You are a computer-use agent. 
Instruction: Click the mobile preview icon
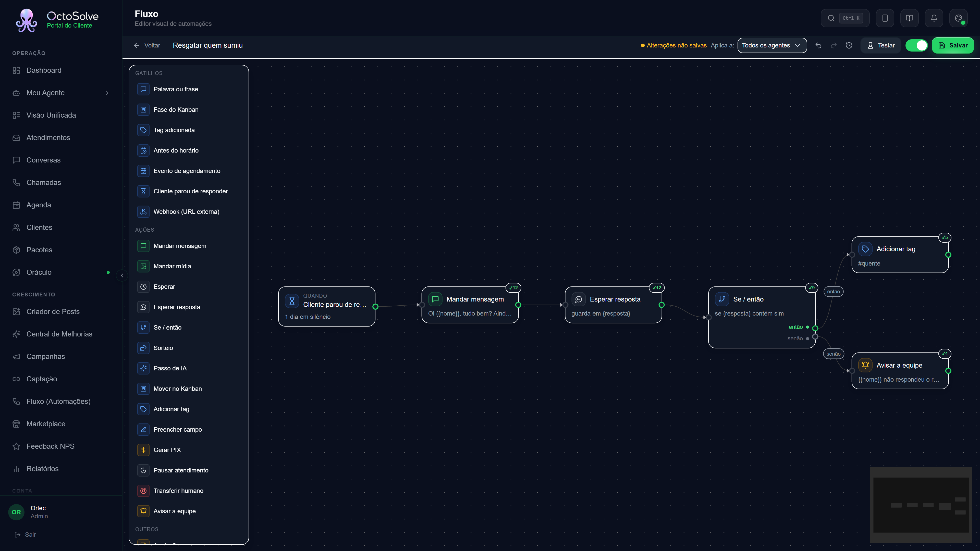[x=885, y=18]
